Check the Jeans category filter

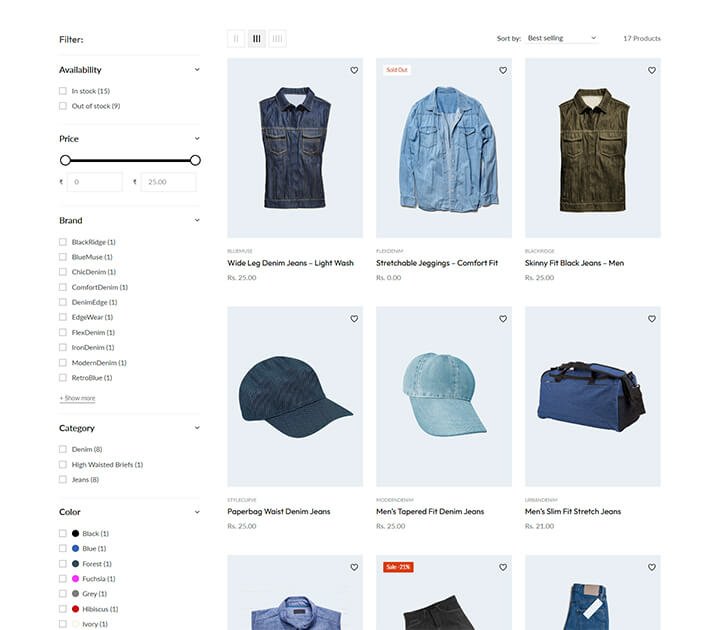pyautogui.click(x=63, y=479)
